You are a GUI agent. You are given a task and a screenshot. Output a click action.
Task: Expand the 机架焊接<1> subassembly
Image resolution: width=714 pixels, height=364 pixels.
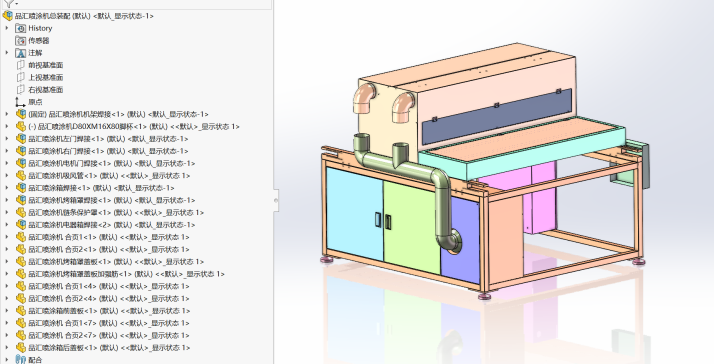click(7, 114)
